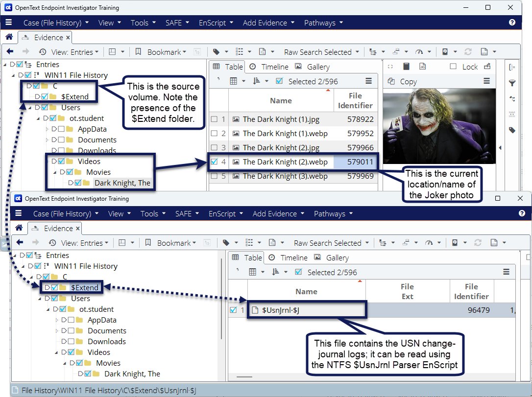The image size is (532, 397).
Task: Open top table pane hamburger options
Action: (x=369, y=81)
